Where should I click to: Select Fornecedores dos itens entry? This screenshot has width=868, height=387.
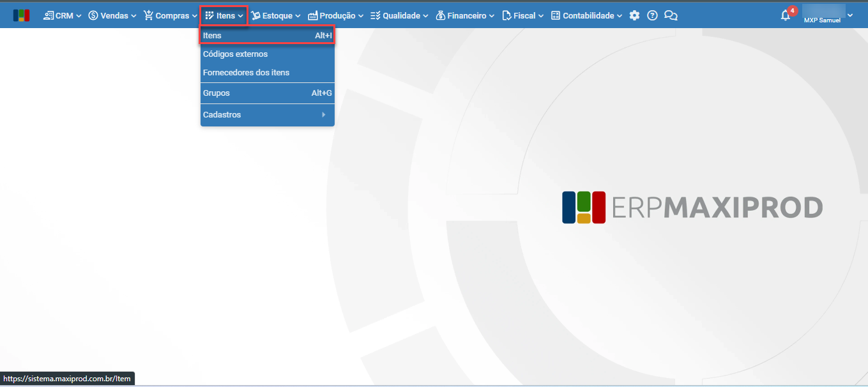point(268,73)
